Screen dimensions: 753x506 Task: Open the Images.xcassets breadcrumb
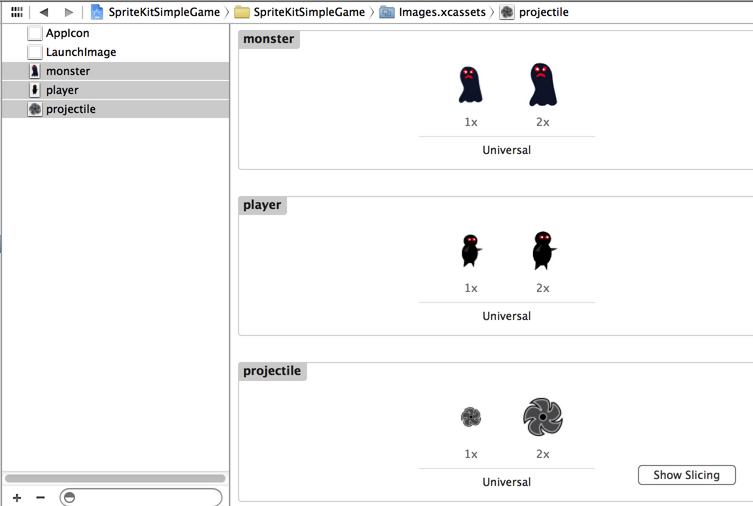(x=435, y=12)
